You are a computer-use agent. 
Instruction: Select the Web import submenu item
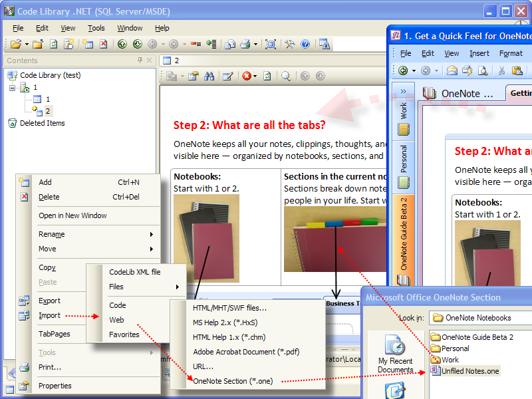(x=116, y=320)
